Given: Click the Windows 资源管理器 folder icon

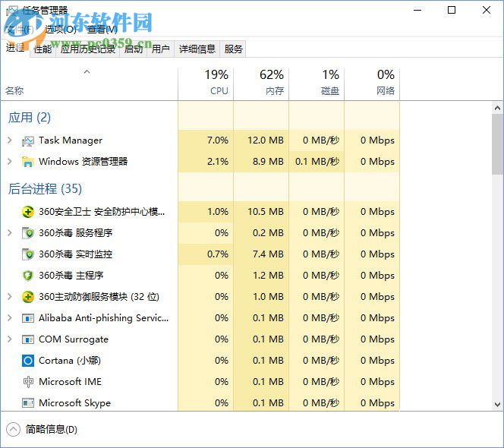Looking at the screenshot, I should [x=28, y=162].
